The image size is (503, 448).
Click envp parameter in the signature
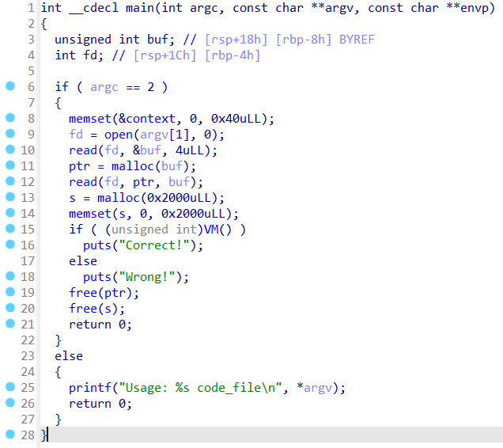coord(474,8)
